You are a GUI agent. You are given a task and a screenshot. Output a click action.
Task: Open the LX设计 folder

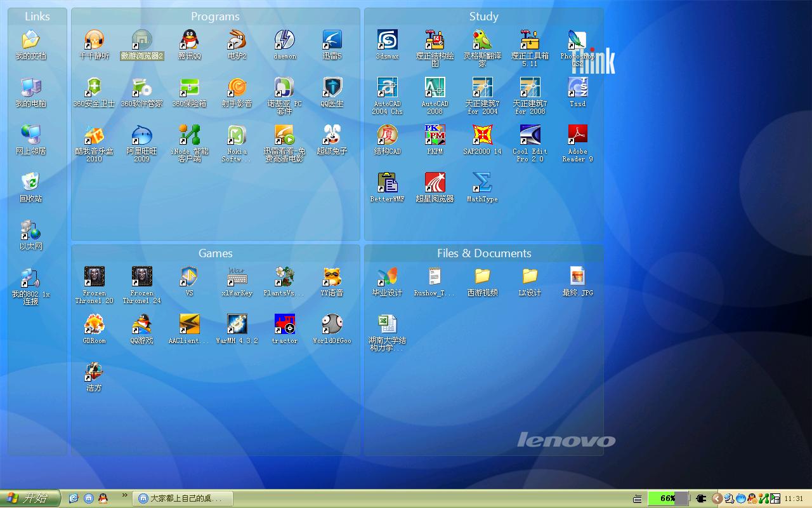tap(530, 281)
